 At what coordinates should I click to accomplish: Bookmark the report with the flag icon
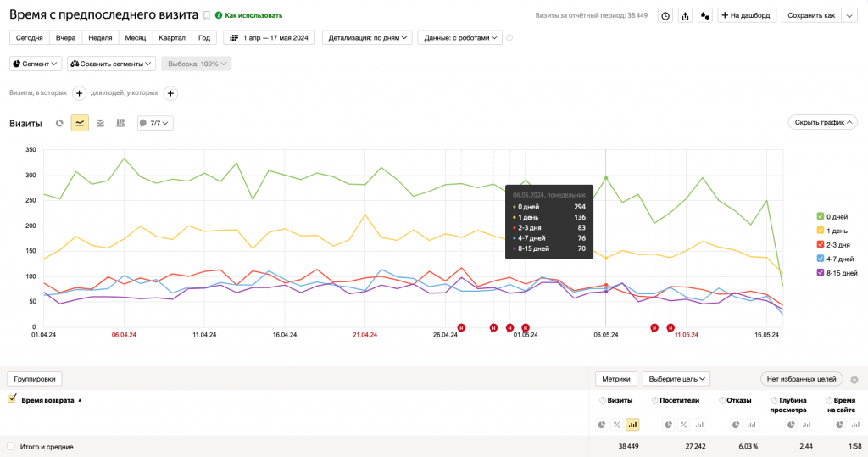(x=207, y=15)
